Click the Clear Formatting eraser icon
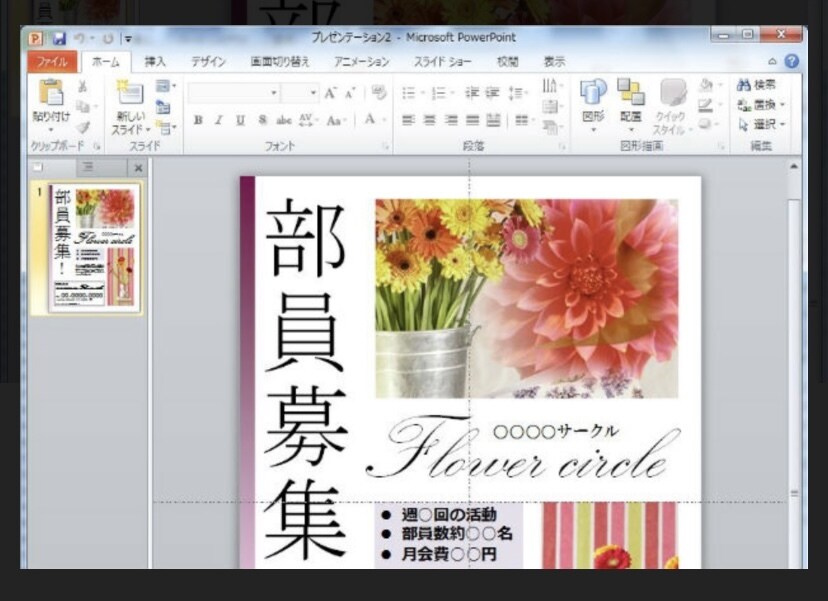 379,93
